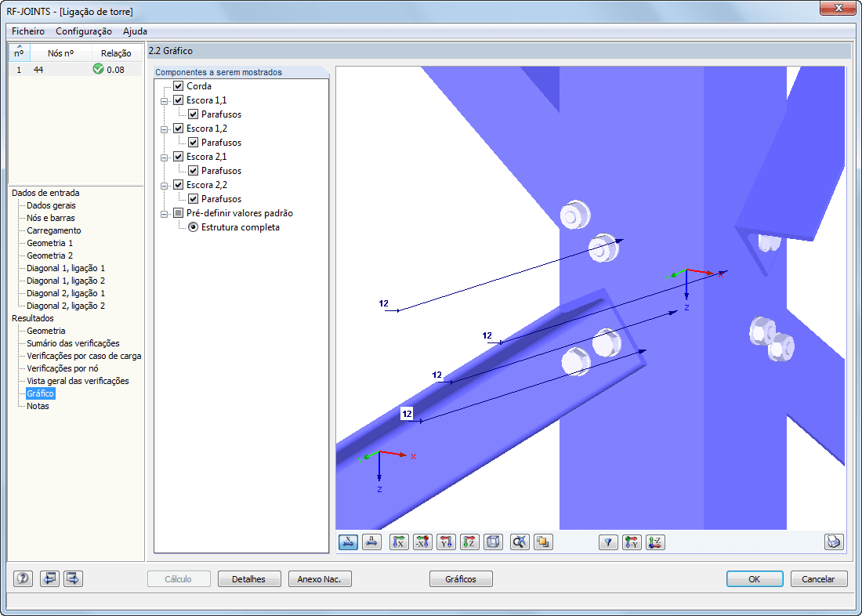Select the Gráfico entry in the navigator

click(39, 393)
